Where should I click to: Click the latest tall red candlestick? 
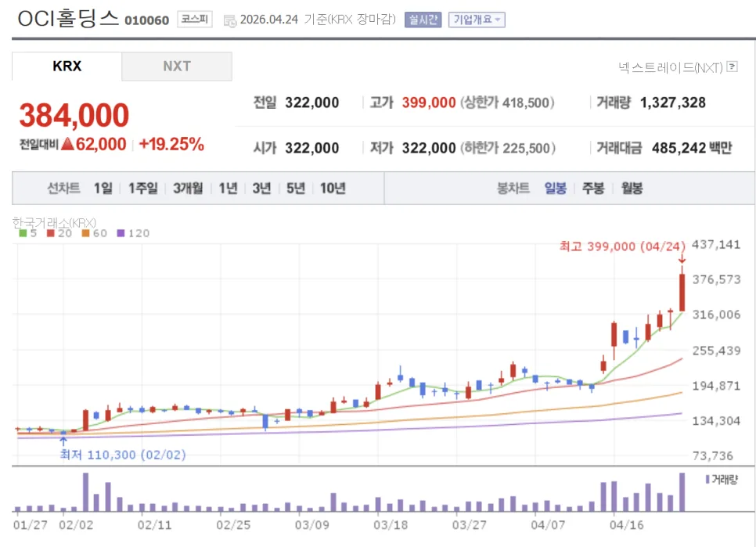[x=682, y=293]
